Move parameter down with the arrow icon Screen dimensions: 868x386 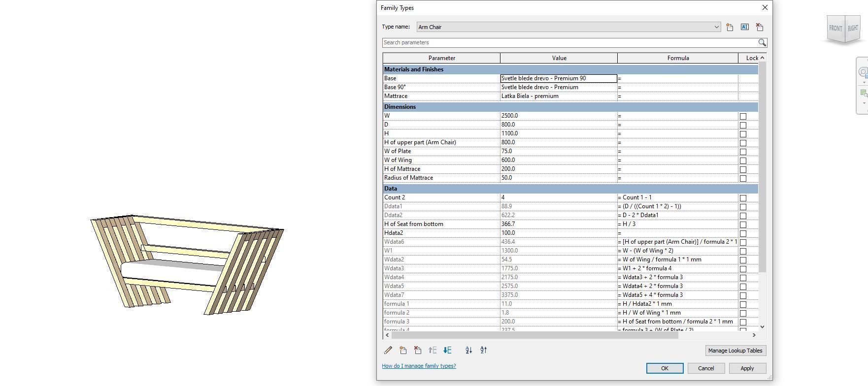pyautogui.click(x=447, y=350)
